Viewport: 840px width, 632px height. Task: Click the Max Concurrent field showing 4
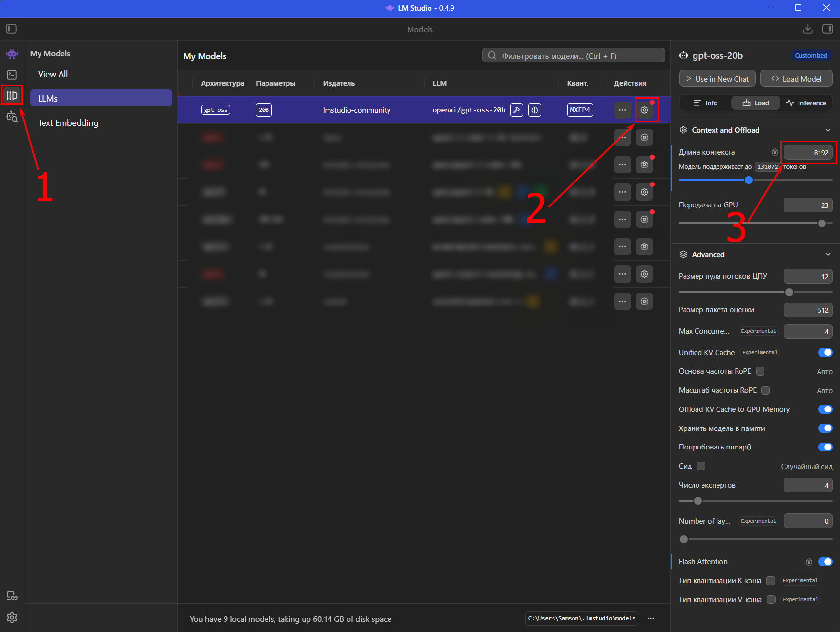click(808, 332)
